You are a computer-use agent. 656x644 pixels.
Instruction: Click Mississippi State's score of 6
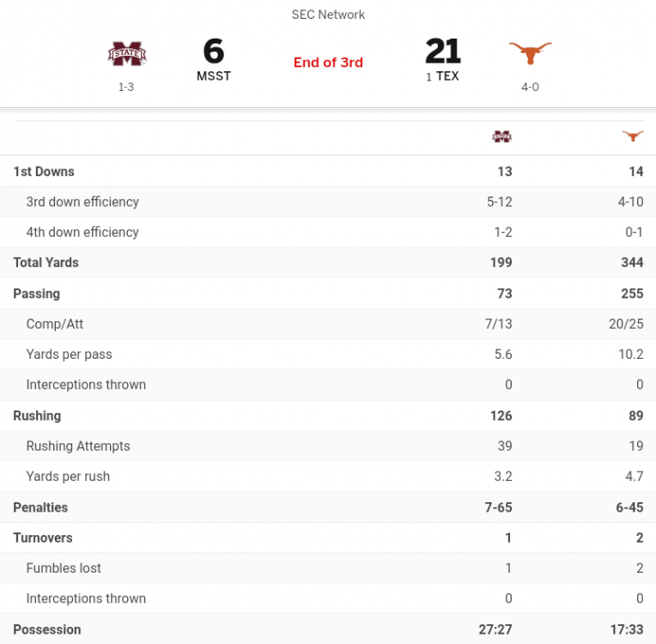click(x=213, y=52)
